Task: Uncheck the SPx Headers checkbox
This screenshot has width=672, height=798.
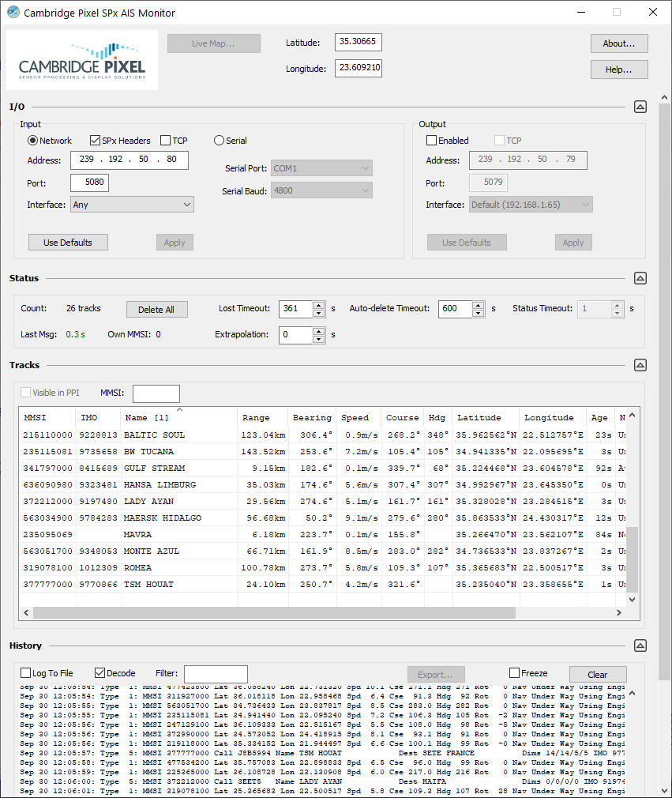Action: (96, 141)
